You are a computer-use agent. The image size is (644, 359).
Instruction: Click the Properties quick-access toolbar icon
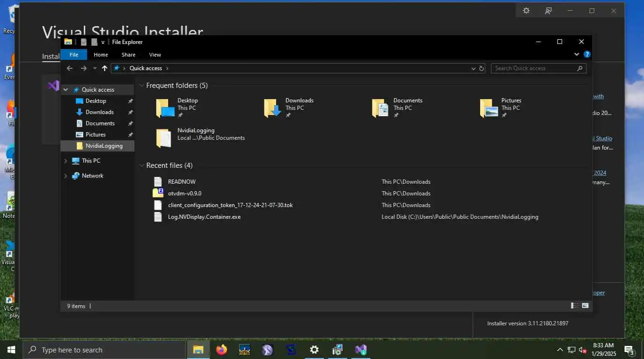(84, 42)
